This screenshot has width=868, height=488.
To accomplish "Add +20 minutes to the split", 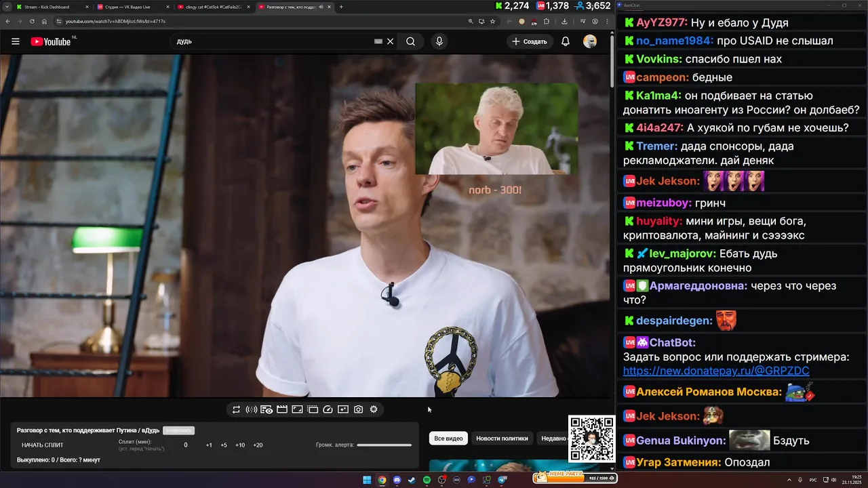I will [258, 445].
